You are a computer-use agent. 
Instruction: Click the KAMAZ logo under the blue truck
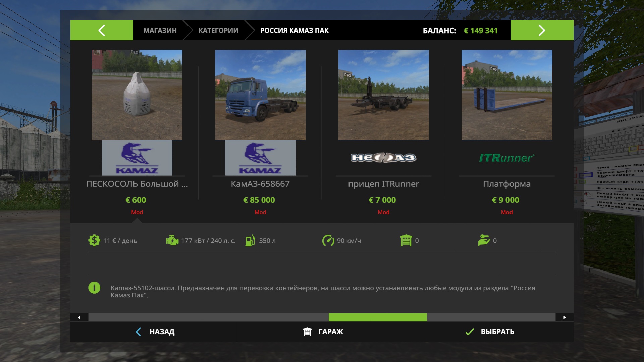[x=260, y=158]
